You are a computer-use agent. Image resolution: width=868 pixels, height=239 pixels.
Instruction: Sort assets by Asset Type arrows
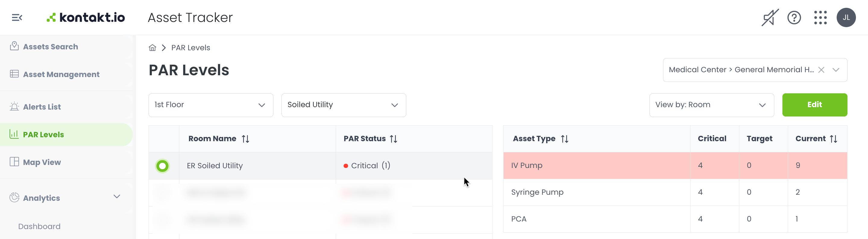pyautogui.click(x=565, y=139)
